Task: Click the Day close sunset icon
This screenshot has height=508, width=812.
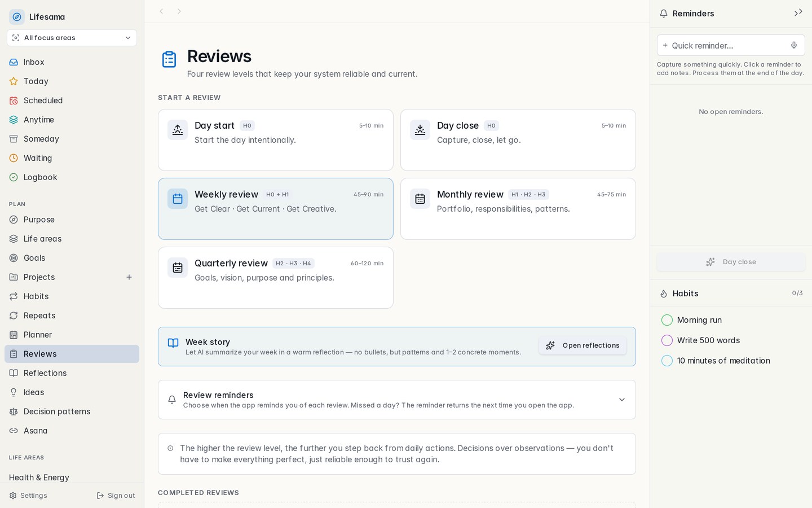Action: pos(420,130)
